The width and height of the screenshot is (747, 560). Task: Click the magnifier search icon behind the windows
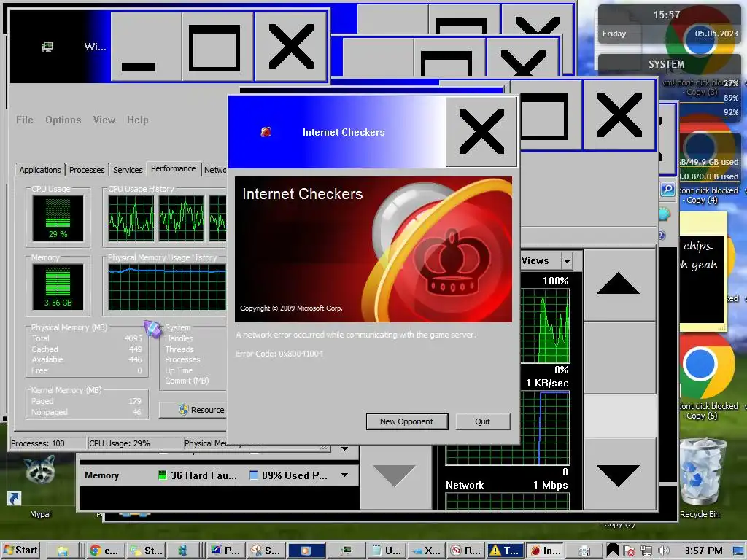tap(668, 190)
